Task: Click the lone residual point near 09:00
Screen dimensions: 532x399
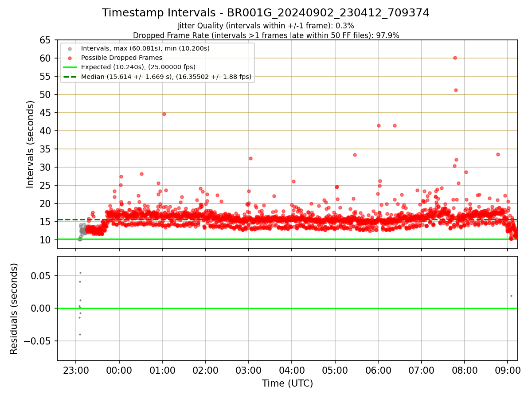Action: (x=511, y=296)
